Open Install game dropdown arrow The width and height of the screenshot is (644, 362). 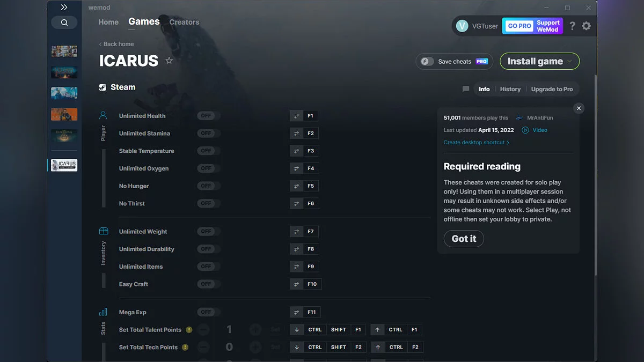coord(570,61)
